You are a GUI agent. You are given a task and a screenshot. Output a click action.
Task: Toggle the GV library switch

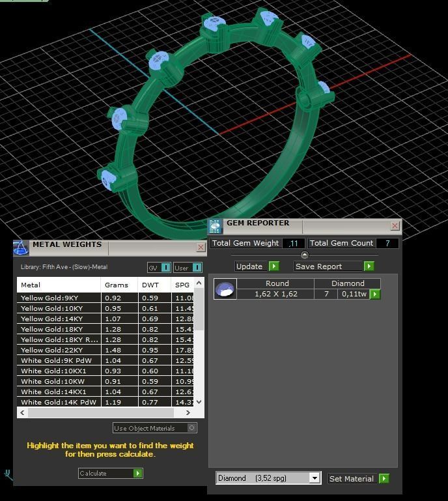[x=166, y=267]
